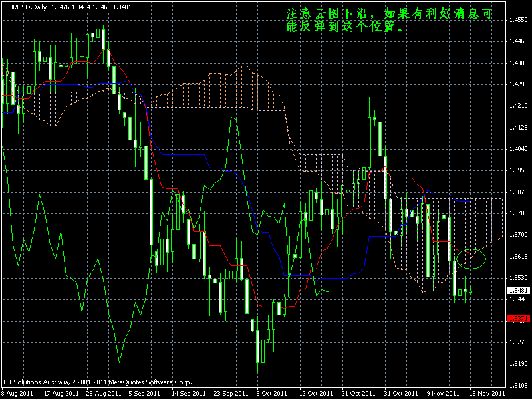Click the price axis value 1.3700
This screenshot has height=399, width=532.
519,235
